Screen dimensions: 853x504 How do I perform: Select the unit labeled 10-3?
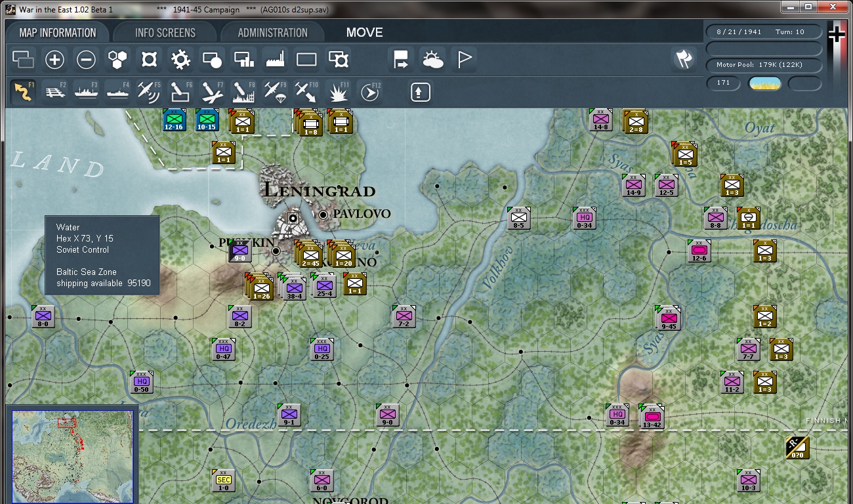(749, 480)
